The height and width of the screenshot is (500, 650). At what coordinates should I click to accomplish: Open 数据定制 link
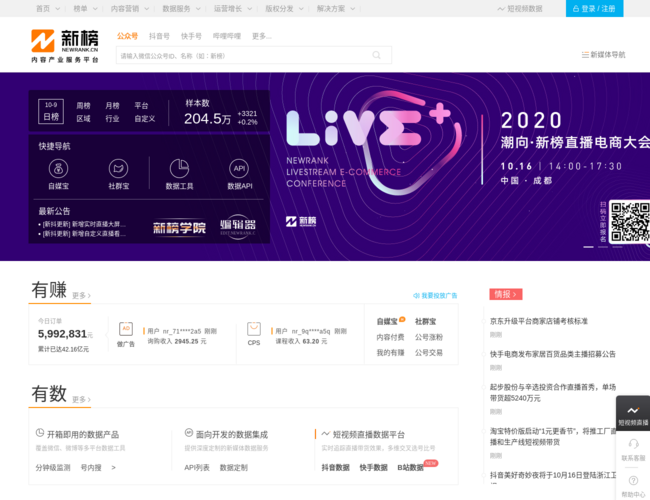(x=233, y=468)
